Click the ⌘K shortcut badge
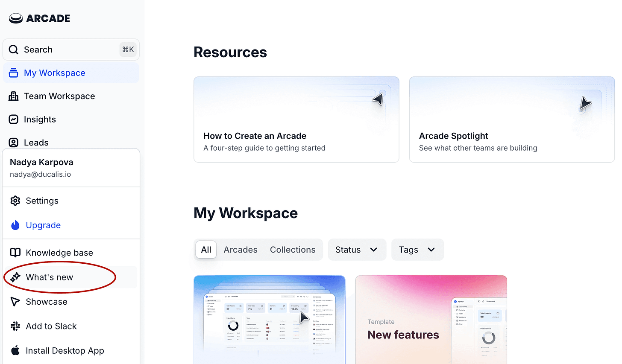The height and width of the screenshot is (364, 622). (128, 50)
